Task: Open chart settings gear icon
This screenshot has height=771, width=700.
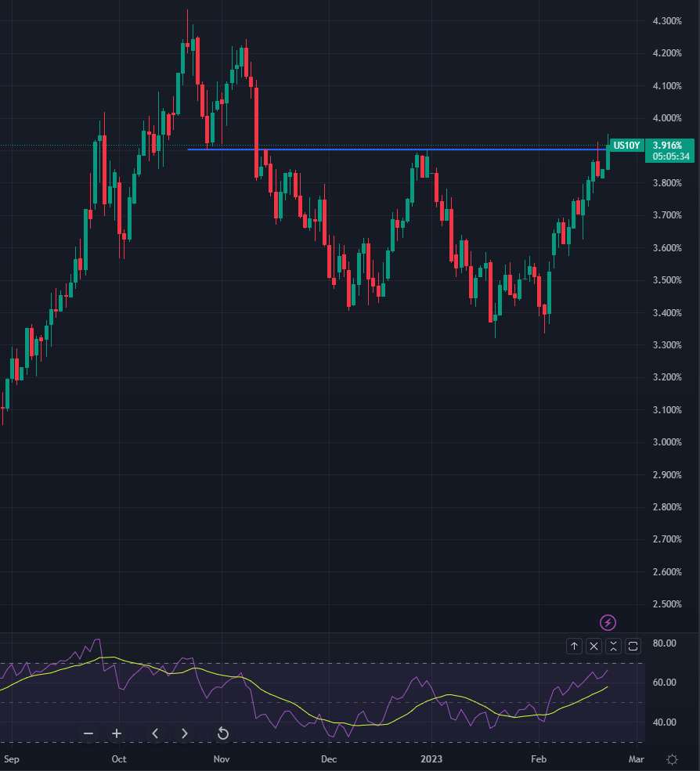Action: coord(672,759)
